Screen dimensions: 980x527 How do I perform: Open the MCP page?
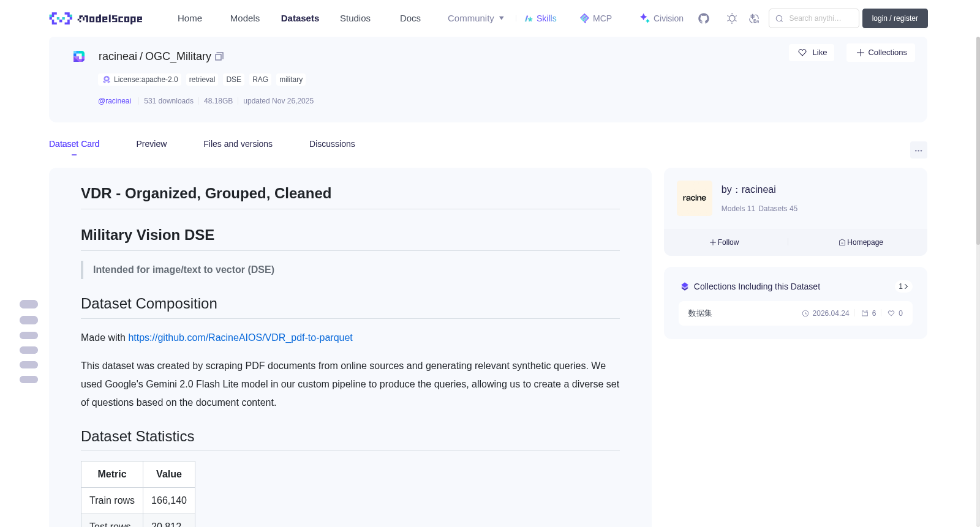coord(596,18)
